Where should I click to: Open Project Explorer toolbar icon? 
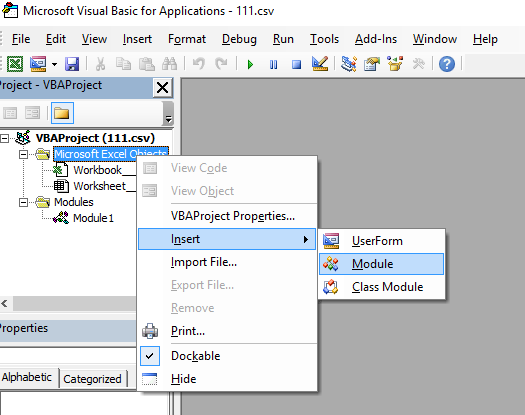349,64
